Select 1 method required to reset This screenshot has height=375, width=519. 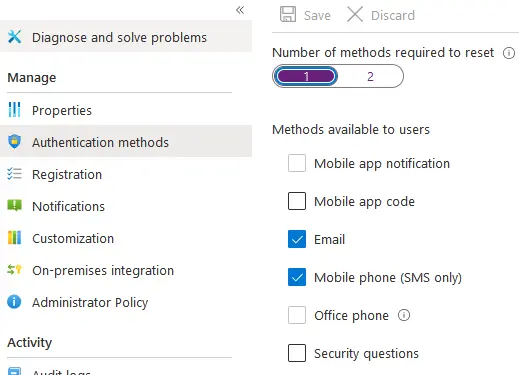[x=305, y=76]
